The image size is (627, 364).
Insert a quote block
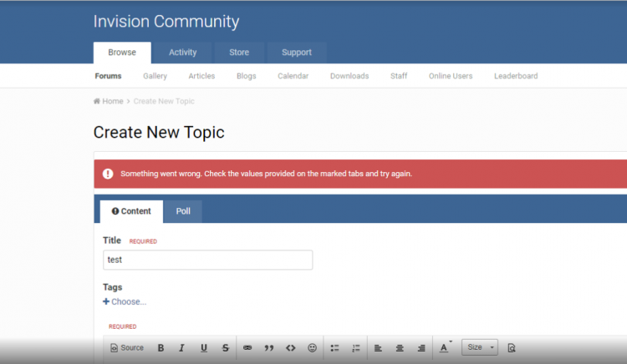pos(269,348)
